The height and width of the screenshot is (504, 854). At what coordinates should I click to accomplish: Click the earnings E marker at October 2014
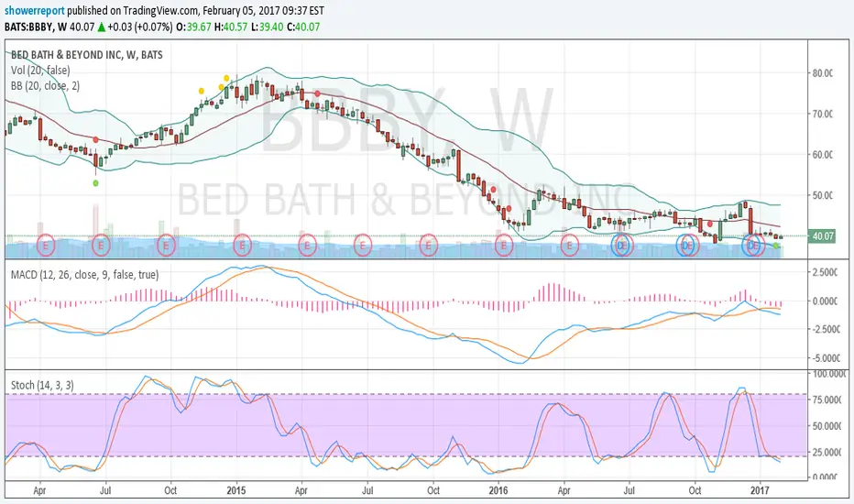[x=166, y=246]
